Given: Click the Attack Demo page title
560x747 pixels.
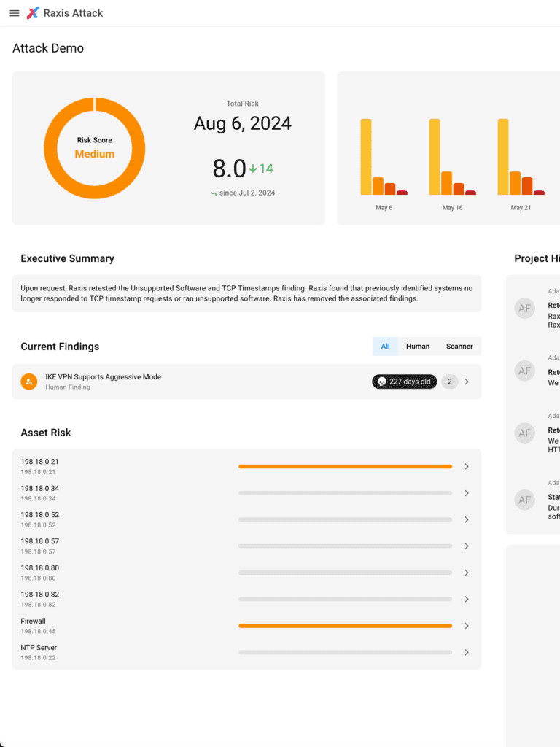Looking at the screenshot, I should click(x=48, y=48).
